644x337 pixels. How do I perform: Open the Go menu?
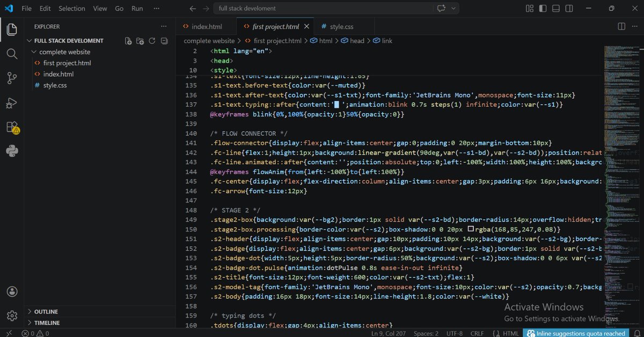[119, 9]
